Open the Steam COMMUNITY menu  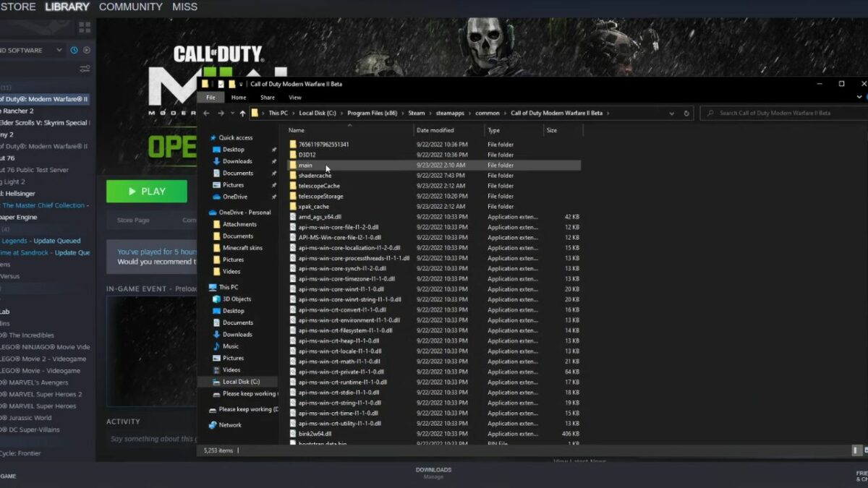pyautogui.click(x=131, y=7)
